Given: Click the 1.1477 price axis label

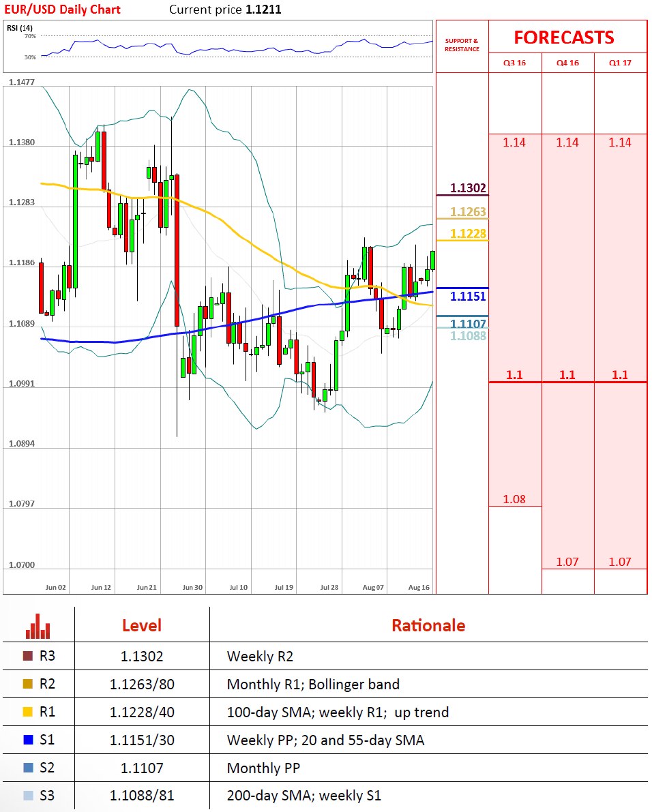Looking at the screenshot, I should pos(22,82).
